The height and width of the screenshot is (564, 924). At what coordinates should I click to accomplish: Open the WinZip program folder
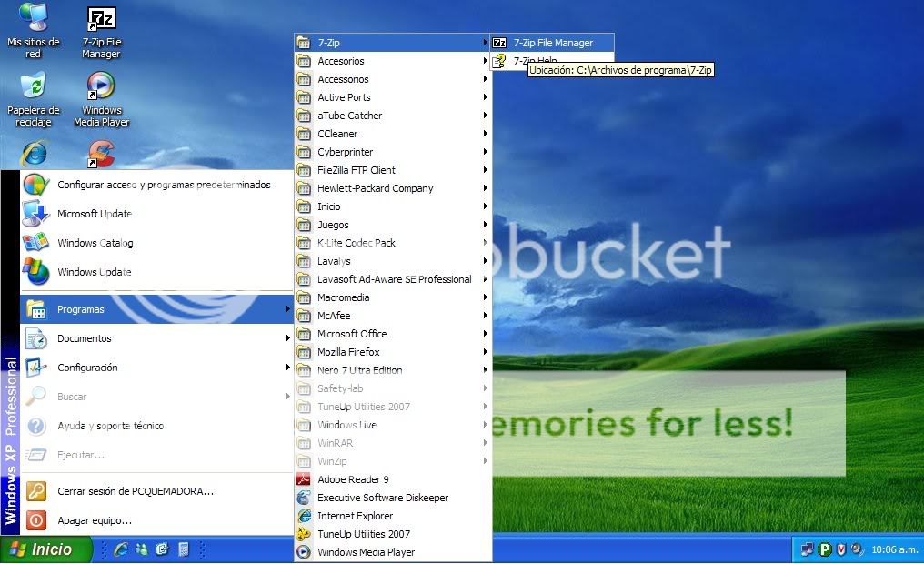[393, 461]
